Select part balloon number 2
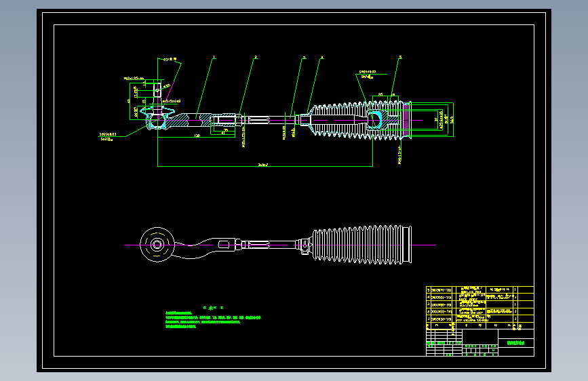The width and height of the screenshot is (588, 381). (256, 58)
